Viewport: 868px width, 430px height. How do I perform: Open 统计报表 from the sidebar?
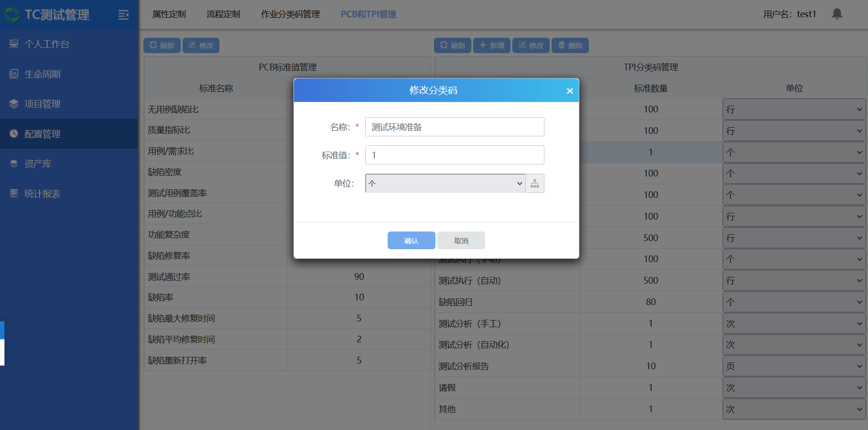coord(42,194)
